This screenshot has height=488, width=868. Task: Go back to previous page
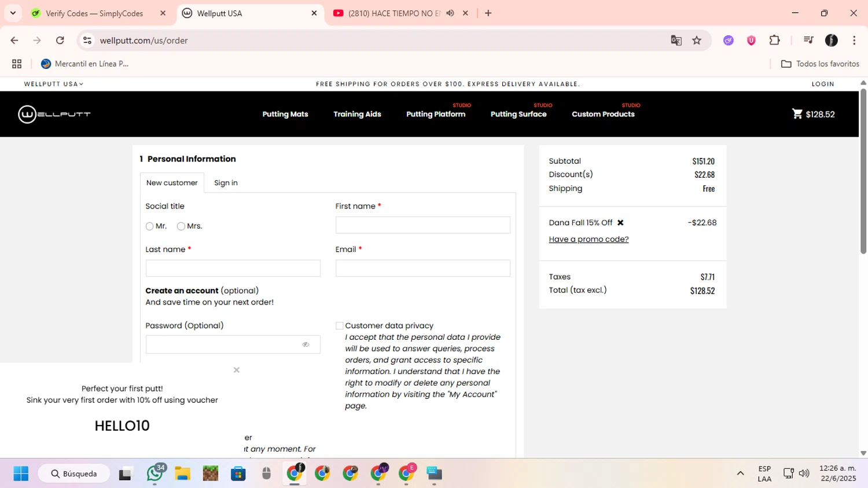(x=14, y=41)
